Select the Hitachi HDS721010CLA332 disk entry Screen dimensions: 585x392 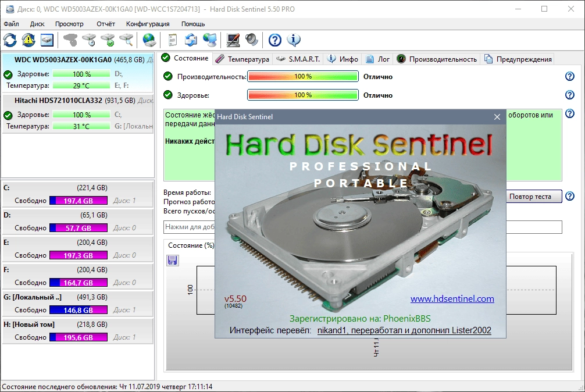coord(77,114)
